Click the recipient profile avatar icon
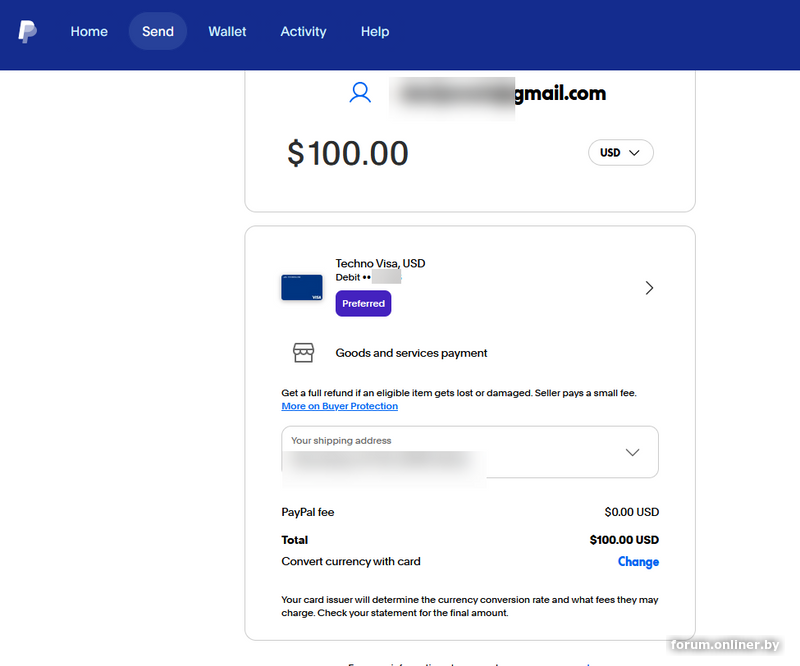 [360, 93]
